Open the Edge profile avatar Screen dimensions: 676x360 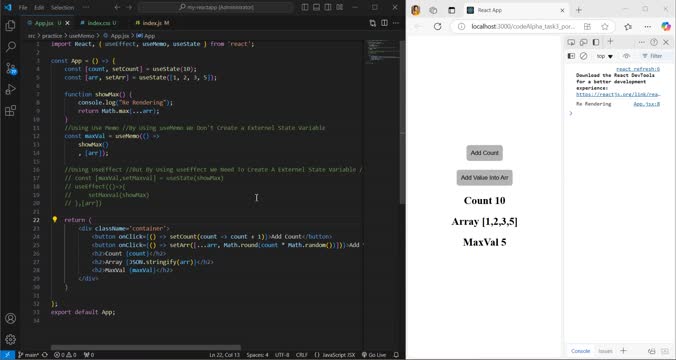[416, 10]
